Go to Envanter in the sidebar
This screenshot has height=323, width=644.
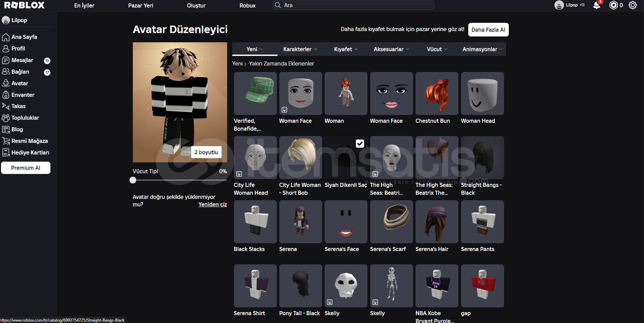click(23, 95)
